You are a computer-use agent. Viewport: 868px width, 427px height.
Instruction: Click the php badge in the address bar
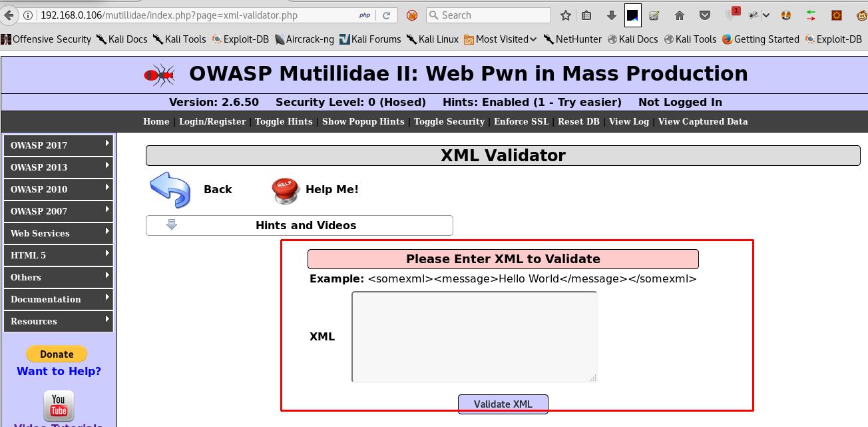point(365,15)
